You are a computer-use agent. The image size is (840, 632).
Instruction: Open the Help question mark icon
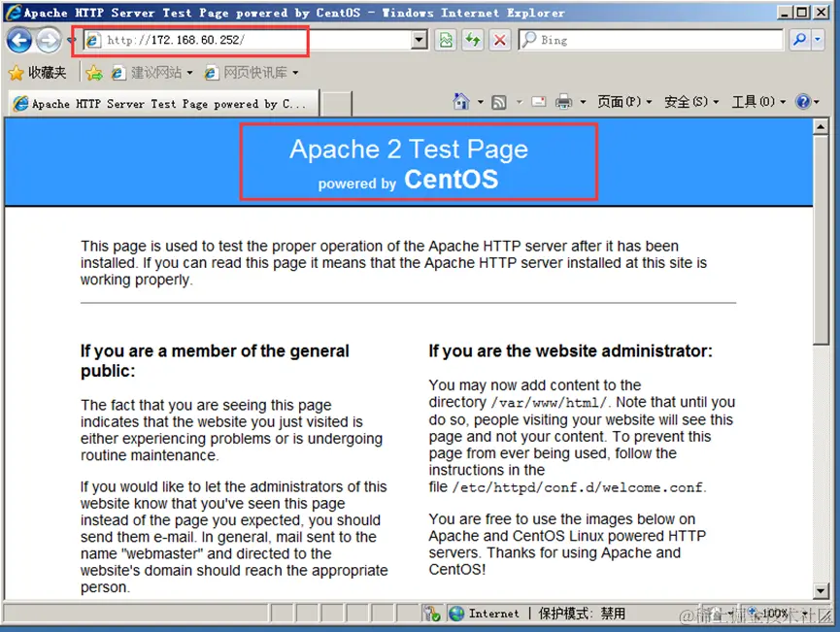pos(803,101)
